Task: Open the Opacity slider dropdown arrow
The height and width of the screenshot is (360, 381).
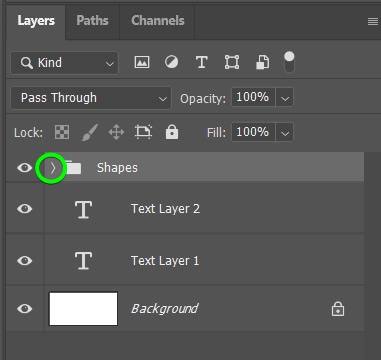Action: pos(285,98)
